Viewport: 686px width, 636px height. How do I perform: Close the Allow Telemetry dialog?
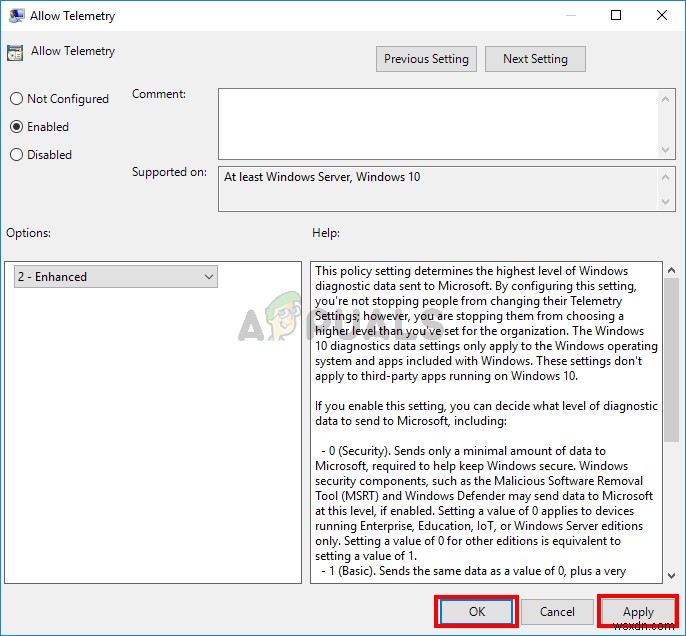click(x=662, y=16)
